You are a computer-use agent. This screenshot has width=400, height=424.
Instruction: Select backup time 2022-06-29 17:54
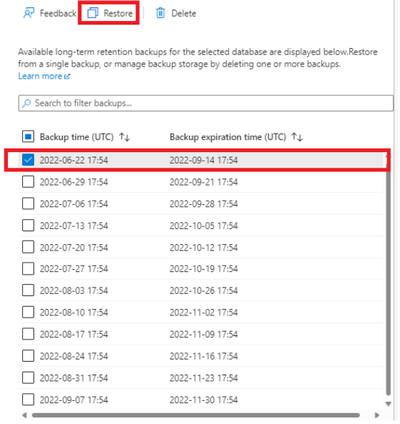[x=74, y=182]
